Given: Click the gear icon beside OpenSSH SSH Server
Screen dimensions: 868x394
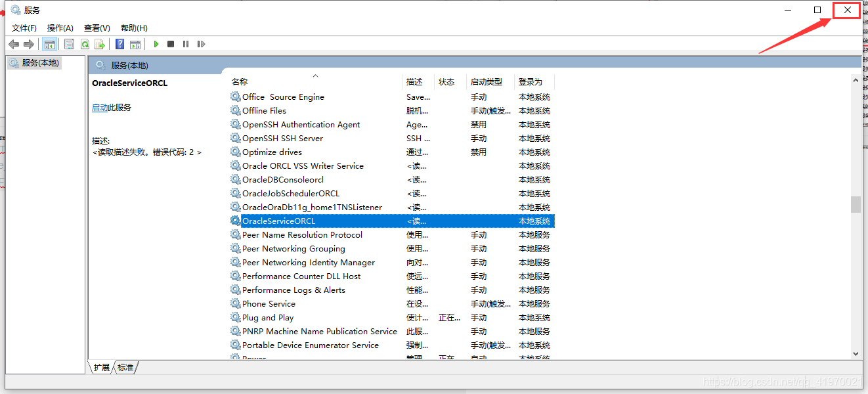Looking at the screenshot, I should (236, 138).
